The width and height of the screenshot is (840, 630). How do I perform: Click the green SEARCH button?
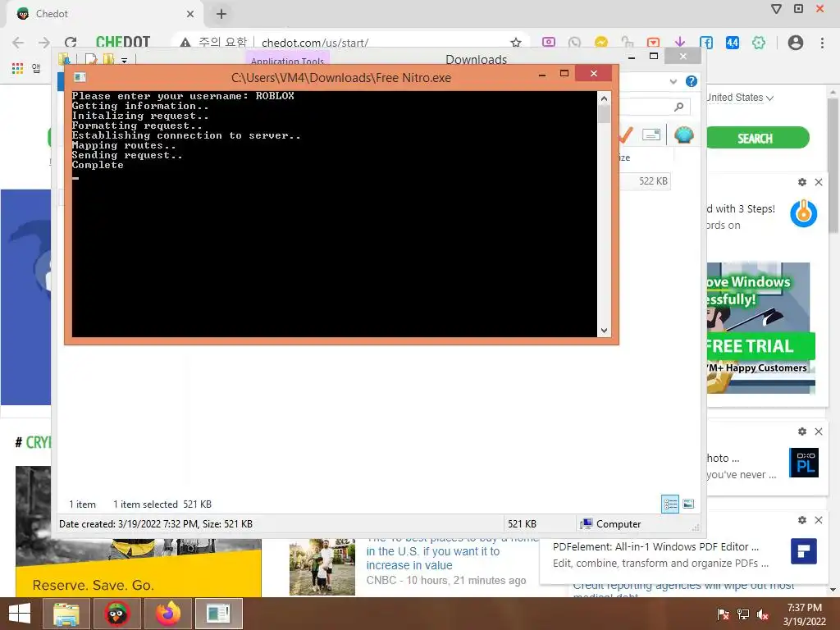pyautogui.click(x=756, y=138)
